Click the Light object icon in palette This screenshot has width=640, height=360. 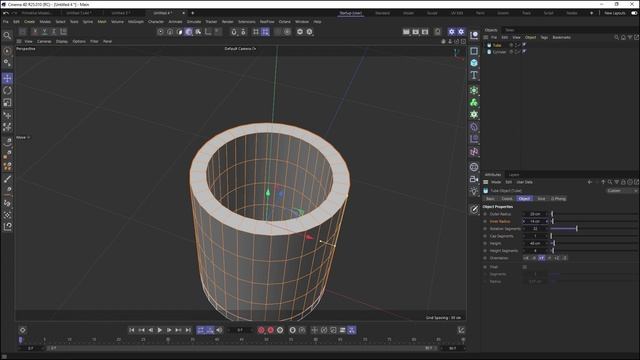(x=474, y=191)
